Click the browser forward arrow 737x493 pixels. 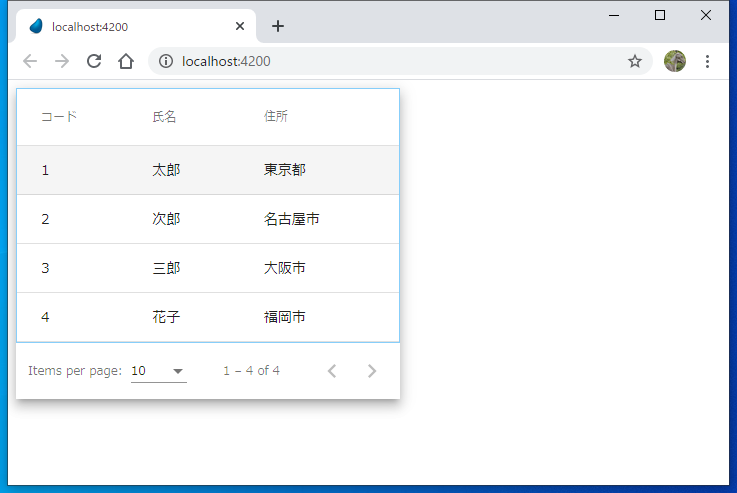tap(62, 61)
